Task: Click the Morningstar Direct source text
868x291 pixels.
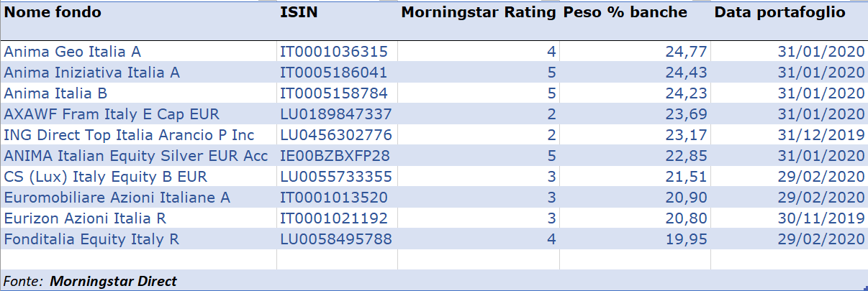Action: (x=113, y=282)
